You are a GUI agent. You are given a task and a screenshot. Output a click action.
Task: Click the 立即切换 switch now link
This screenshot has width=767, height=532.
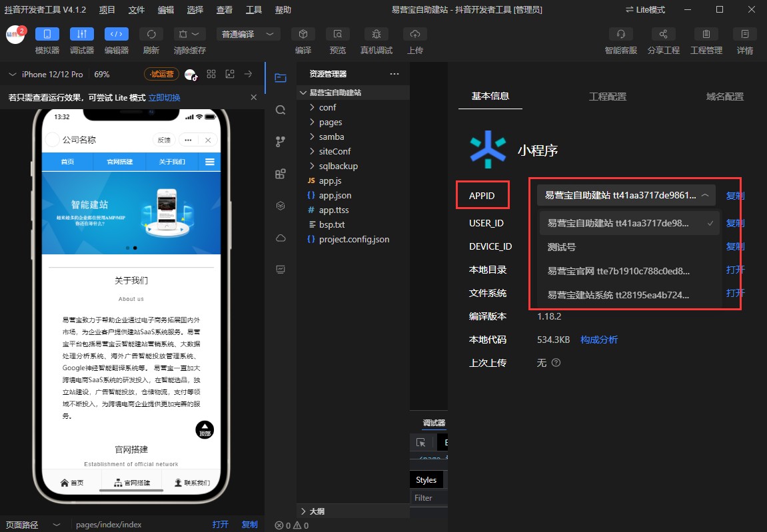pyautogui.click(x=165, y=98)
